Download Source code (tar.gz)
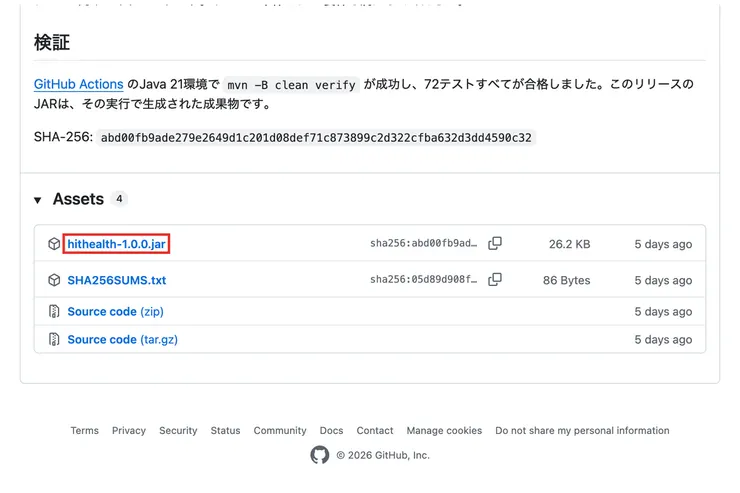The image size is (740, 493). pyautogui.click(x=123, y=339)
